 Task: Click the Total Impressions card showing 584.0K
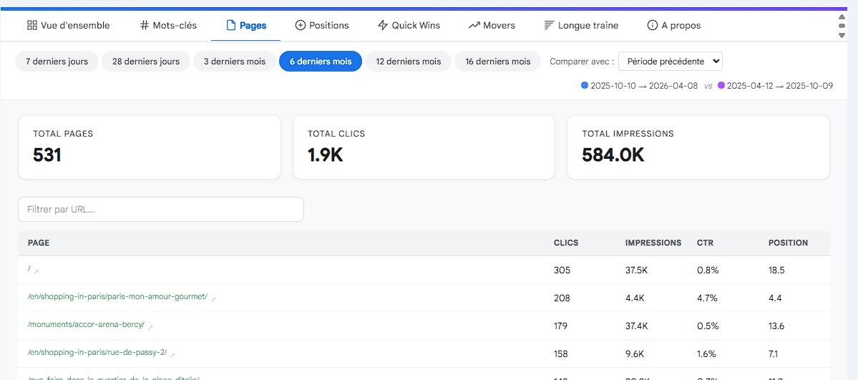[x=698, y=147]
